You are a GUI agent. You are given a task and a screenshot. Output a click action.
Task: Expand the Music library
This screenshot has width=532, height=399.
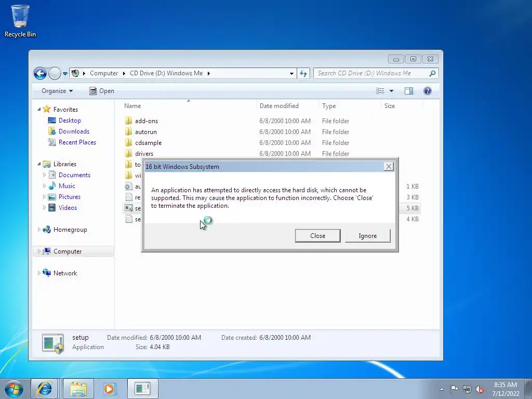(x=44, y=186)
